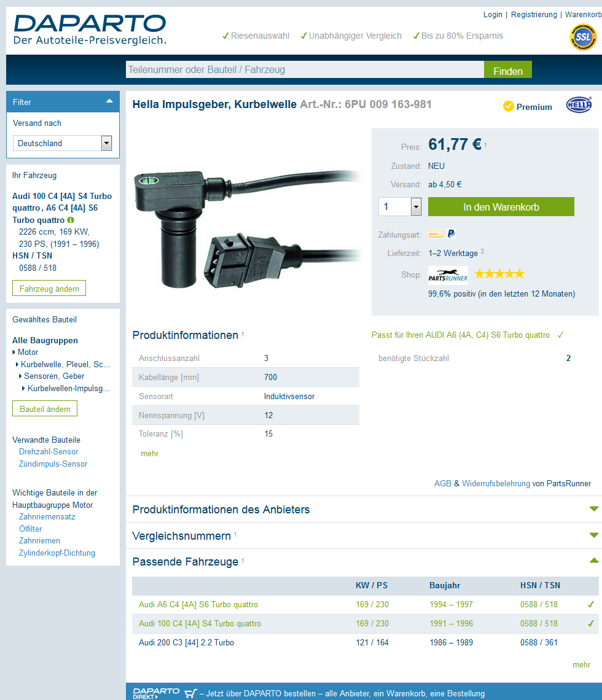602x700 pixels.
Task: Collapse the Filter panel
Action: [109, 101]
